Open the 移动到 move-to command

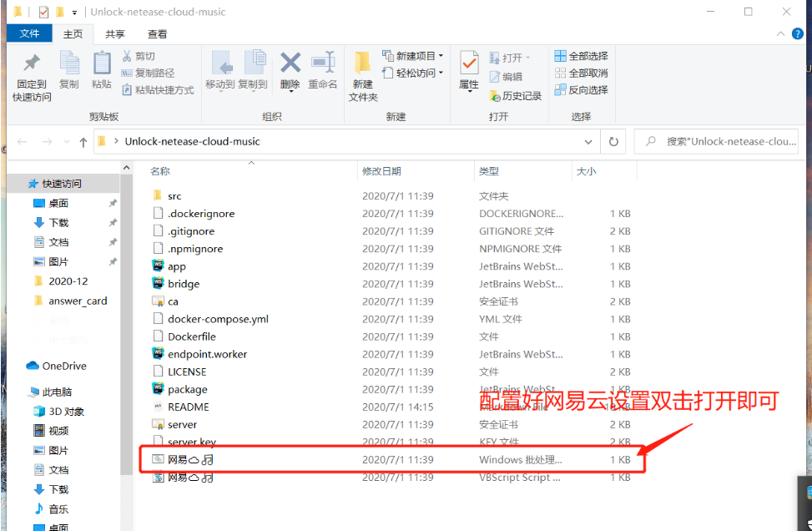tap(220, 70)
